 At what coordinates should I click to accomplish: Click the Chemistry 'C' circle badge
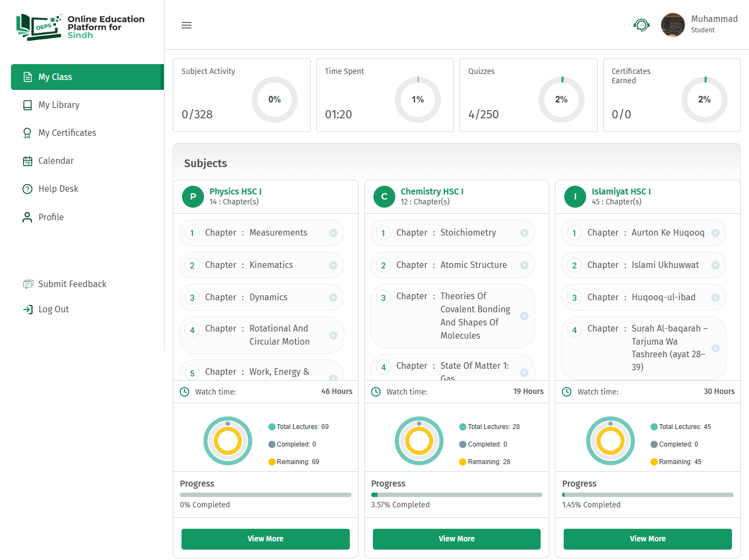point(384,197)
